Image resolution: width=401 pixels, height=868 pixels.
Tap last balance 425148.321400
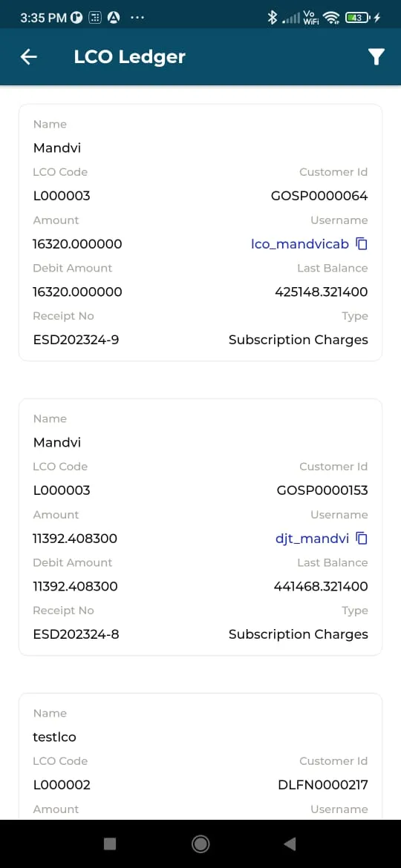coord(322,292)
